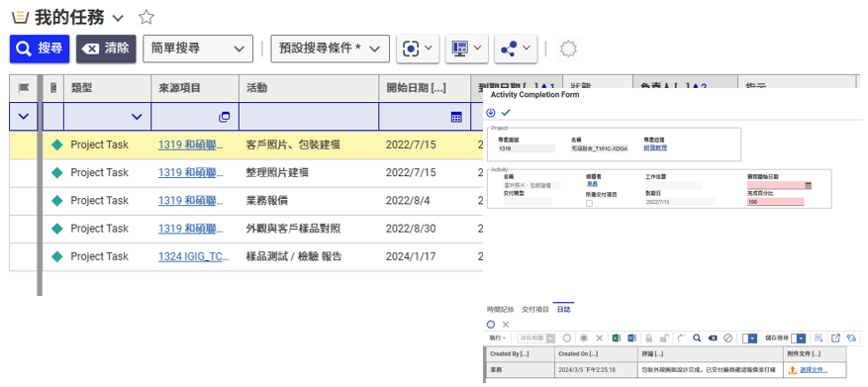868x387 pixels.
Task: Click the diamond icon of 樣品測試 / 檢驗 報告 row
Action: (x=57, y=256)
